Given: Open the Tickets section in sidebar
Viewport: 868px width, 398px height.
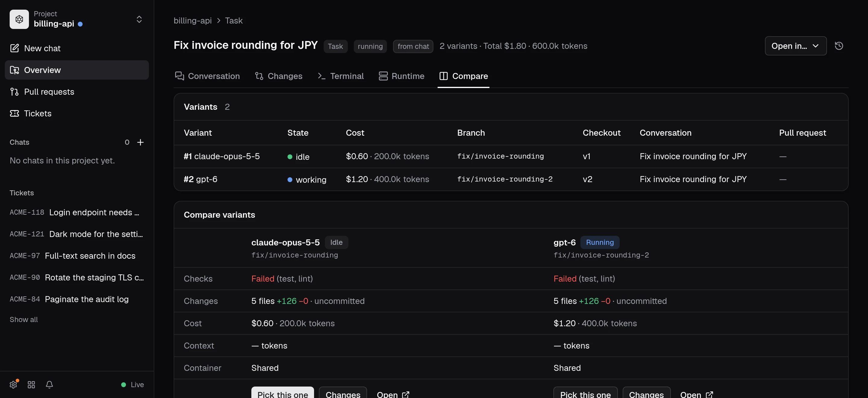Looking at the screenshot, I should tap(77, 114).
